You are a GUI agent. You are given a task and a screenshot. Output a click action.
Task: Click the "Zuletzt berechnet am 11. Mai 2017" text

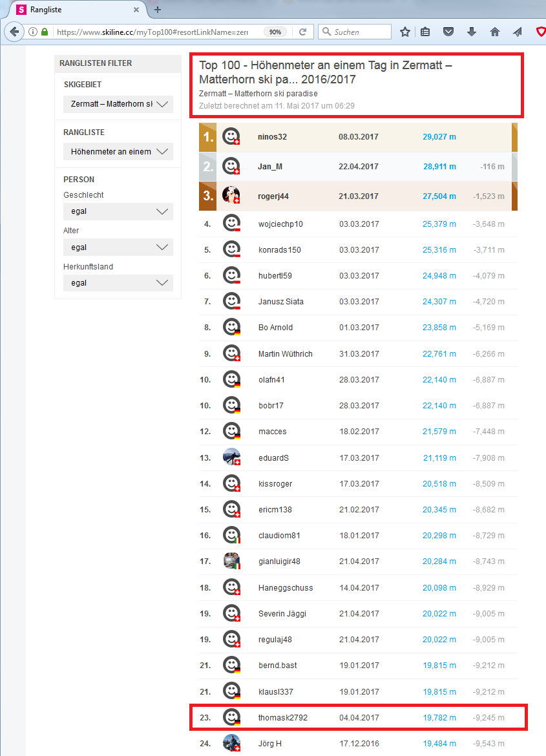[277, 105]
